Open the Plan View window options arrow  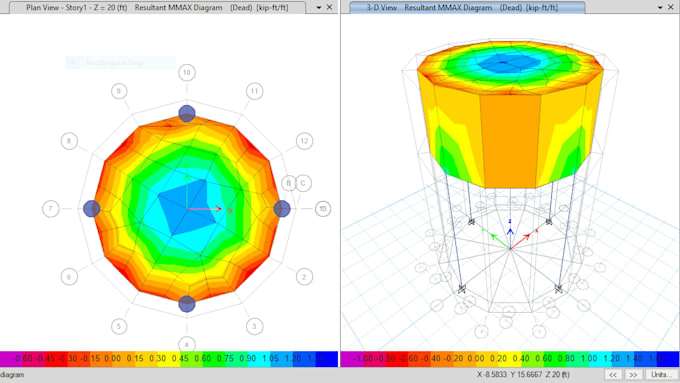click(x=319, y=7)
